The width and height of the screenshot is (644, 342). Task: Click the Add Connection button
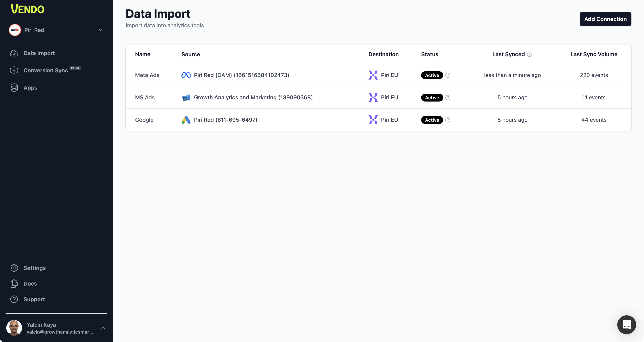[605, 19]
